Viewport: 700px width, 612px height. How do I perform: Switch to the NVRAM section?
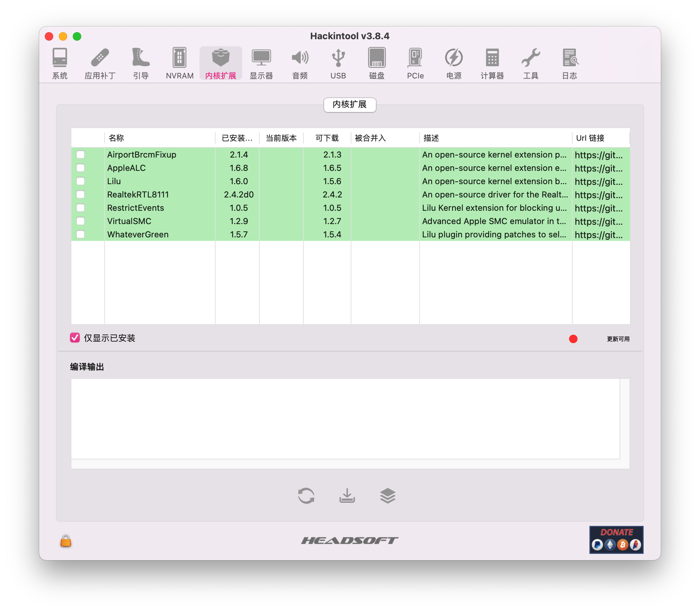(180, 63)
